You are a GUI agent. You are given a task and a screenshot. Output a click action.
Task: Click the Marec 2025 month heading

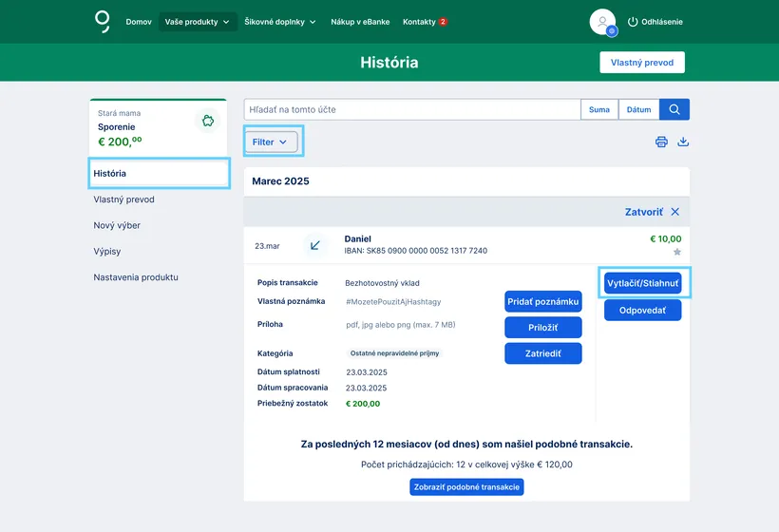pos(280,181)
